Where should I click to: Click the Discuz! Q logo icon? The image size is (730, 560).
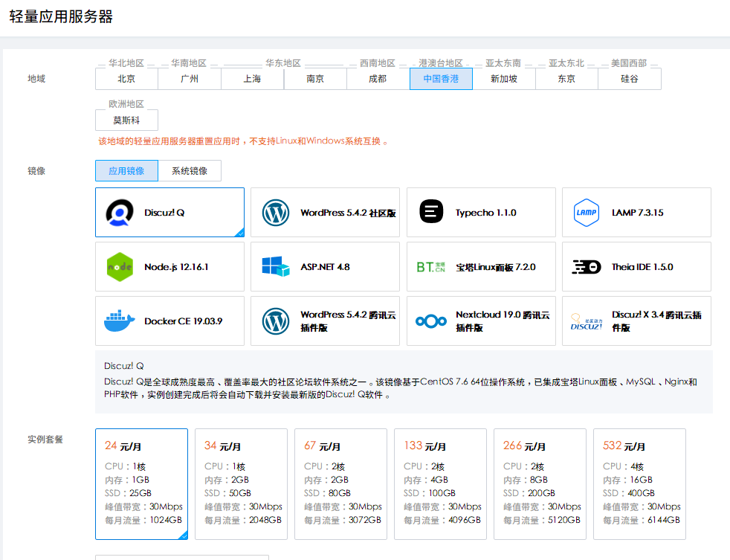coord(120,213)
